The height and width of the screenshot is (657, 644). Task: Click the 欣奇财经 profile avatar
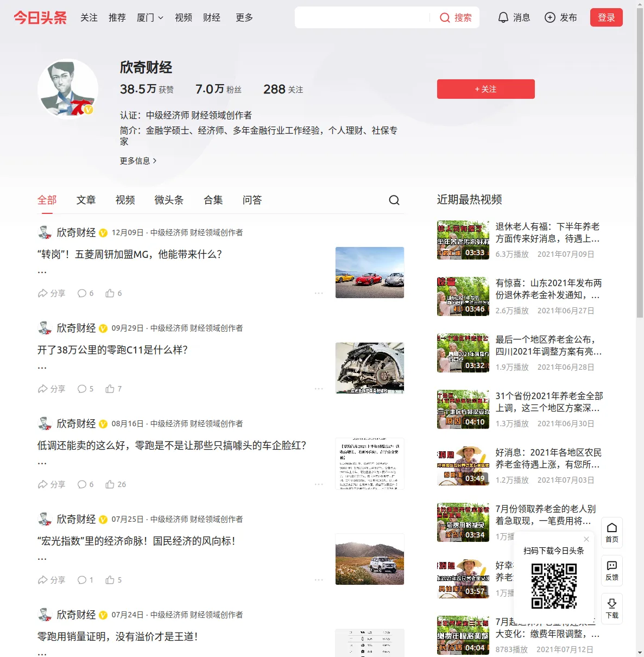(68, 89)
